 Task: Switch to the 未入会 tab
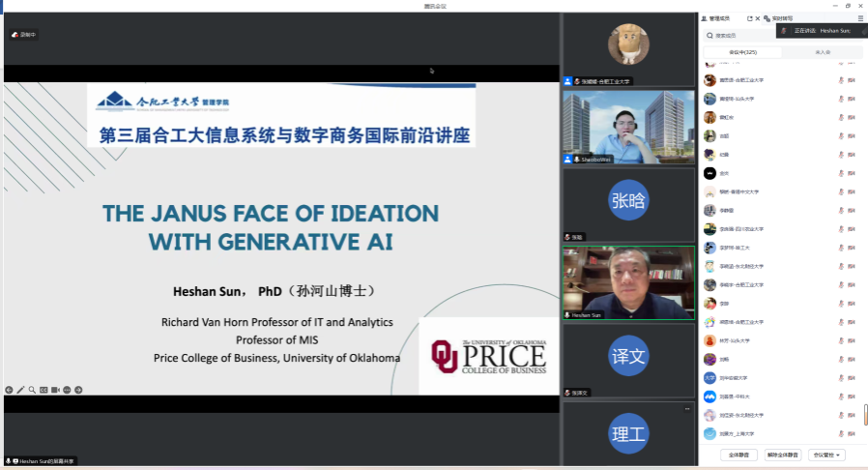point(823,52)
